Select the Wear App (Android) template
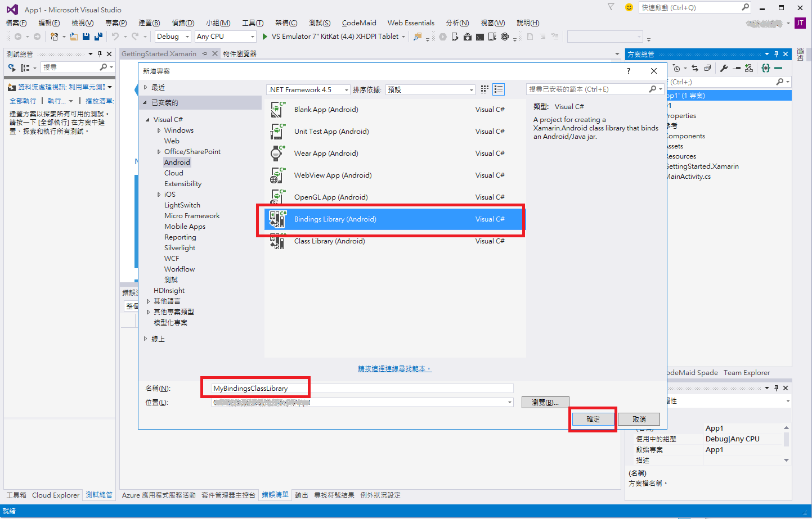The width and height of the screenshot is (812, 519). [395, 154]
